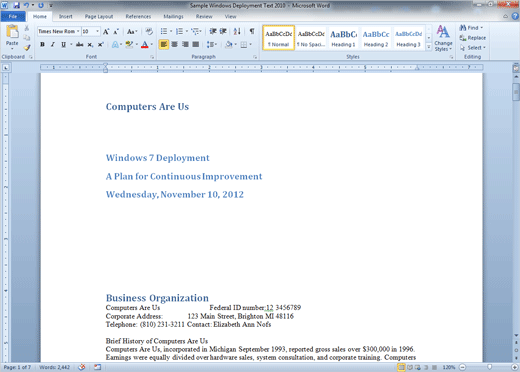Click the Sort icon in Paragraph group
520x372 pixels.
(x=237, y=31)
